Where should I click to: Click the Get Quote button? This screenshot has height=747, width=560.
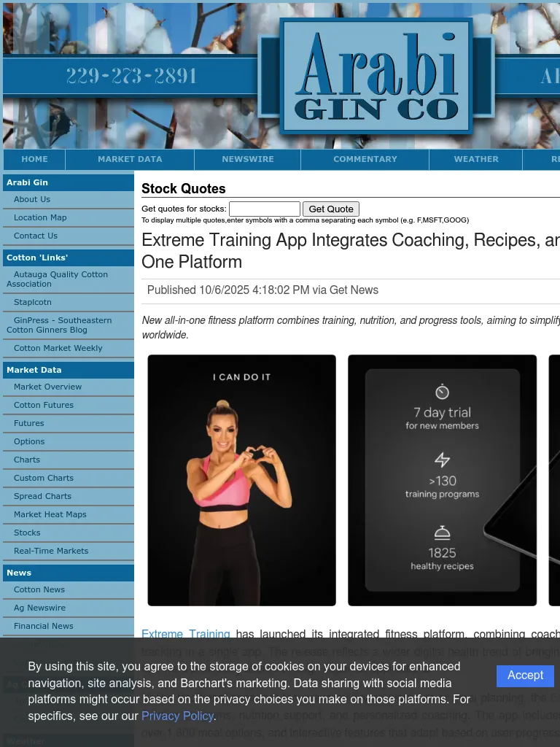pos(331,209)
